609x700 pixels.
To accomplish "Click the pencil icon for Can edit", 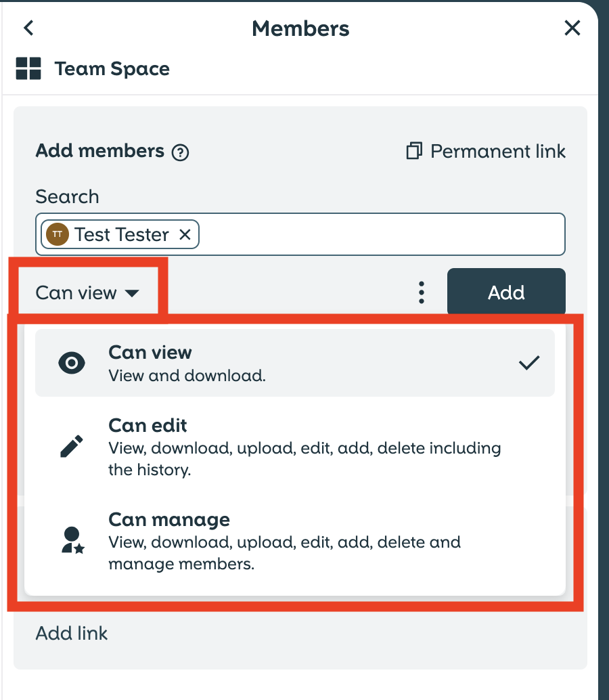I will tap(72, 446).
